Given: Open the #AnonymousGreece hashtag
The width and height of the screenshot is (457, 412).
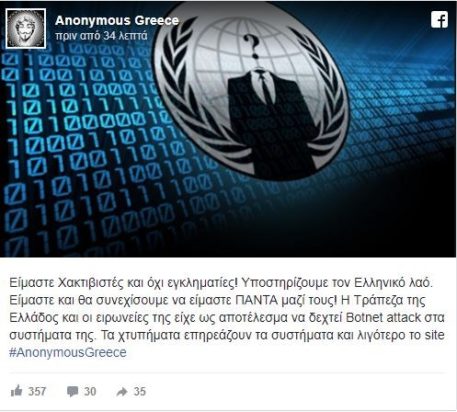Looking at the screenshot, I should click(68, 352).
